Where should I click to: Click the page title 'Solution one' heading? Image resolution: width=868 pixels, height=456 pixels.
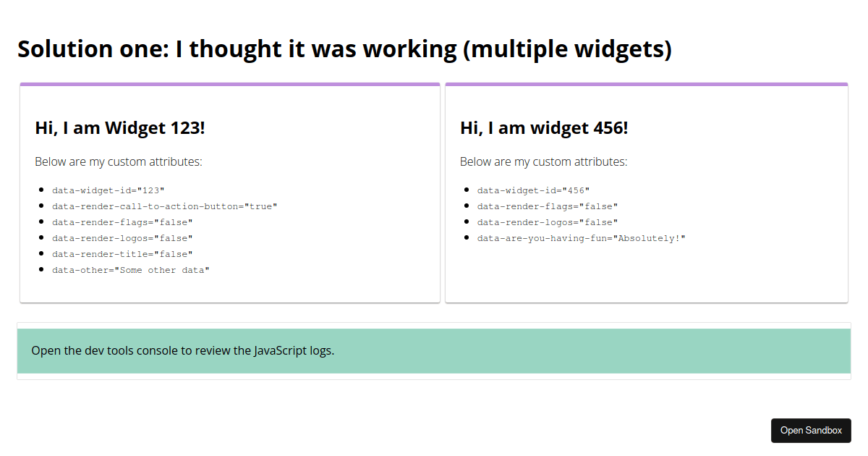pos(344,49)
